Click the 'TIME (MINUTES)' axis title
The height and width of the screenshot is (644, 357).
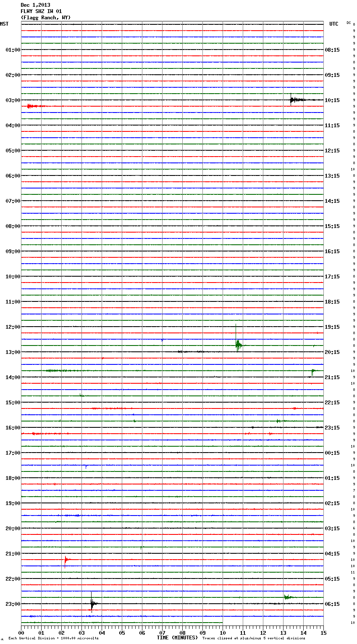pyautogui.click(x=177, y=638)
